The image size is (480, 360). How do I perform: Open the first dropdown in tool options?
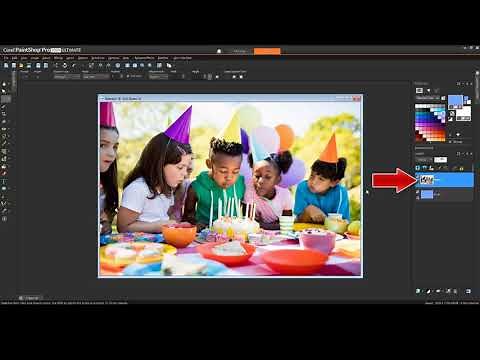67,77
